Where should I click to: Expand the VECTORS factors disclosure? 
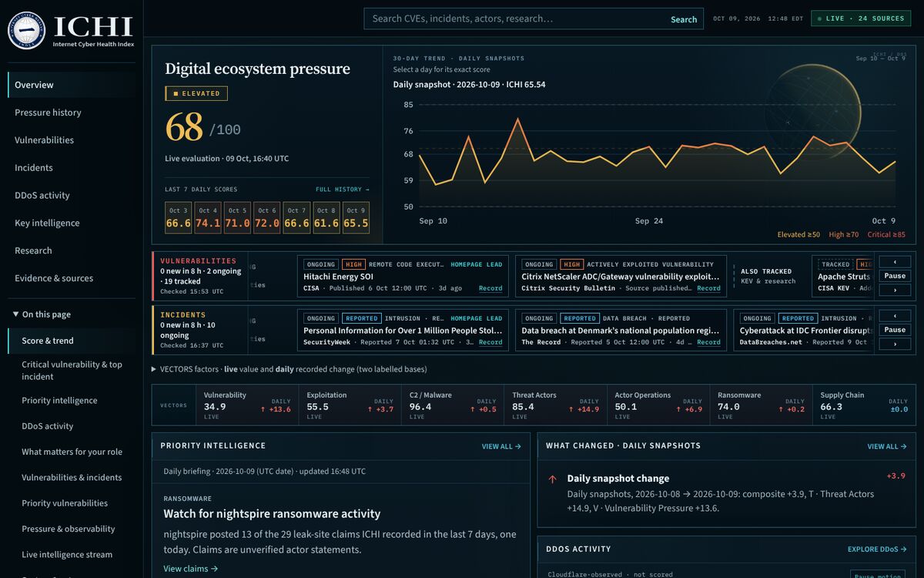tap(289, 369)
